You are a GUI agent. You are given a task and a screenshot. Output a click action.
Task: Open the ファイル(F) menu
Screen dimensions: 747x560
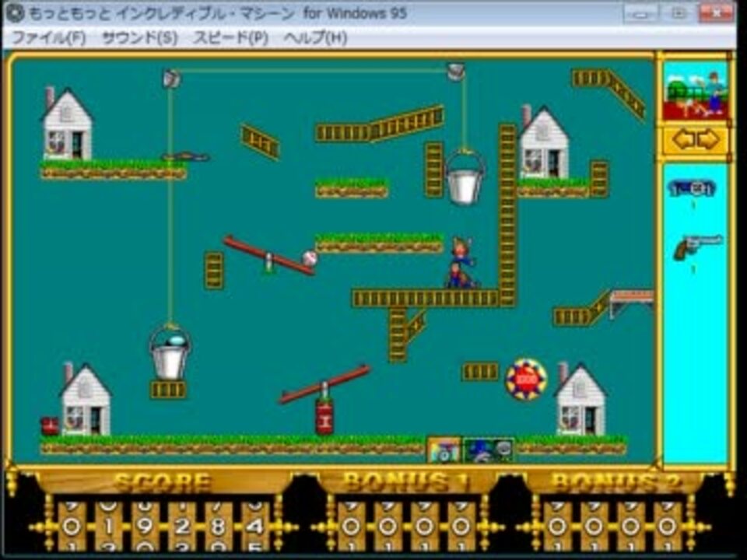coord(48,37)
